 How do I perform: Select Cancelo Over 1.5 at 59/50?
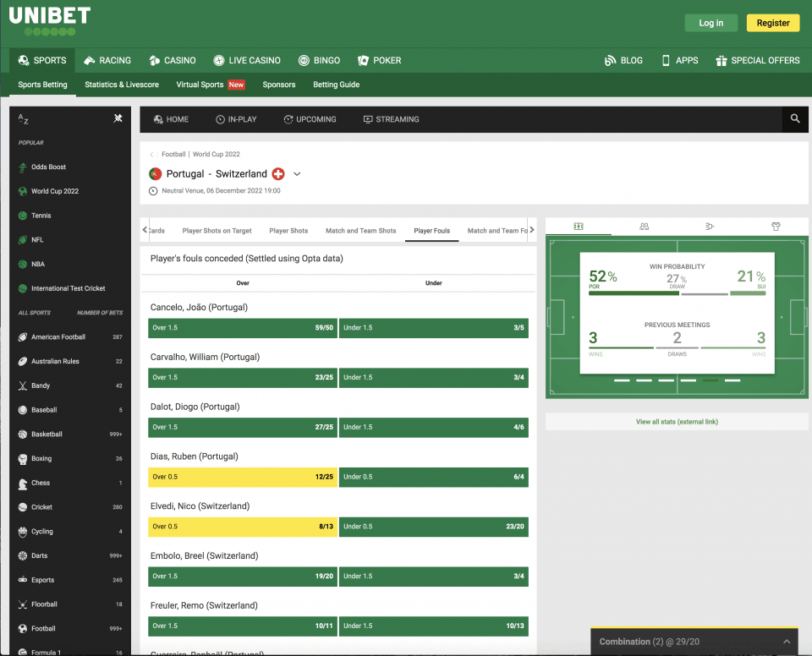(243, 328)
